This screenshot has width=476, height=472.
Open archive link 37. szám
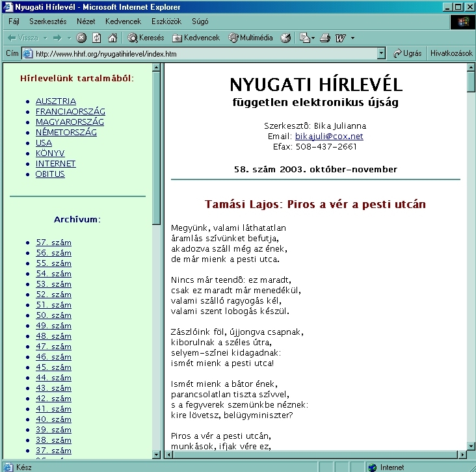54,451
